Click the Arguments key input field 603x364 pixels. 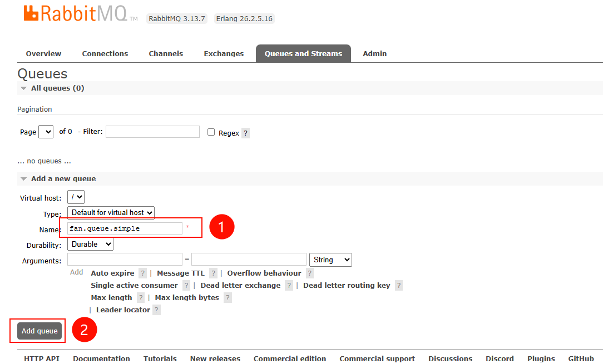(x=125, y=260)
